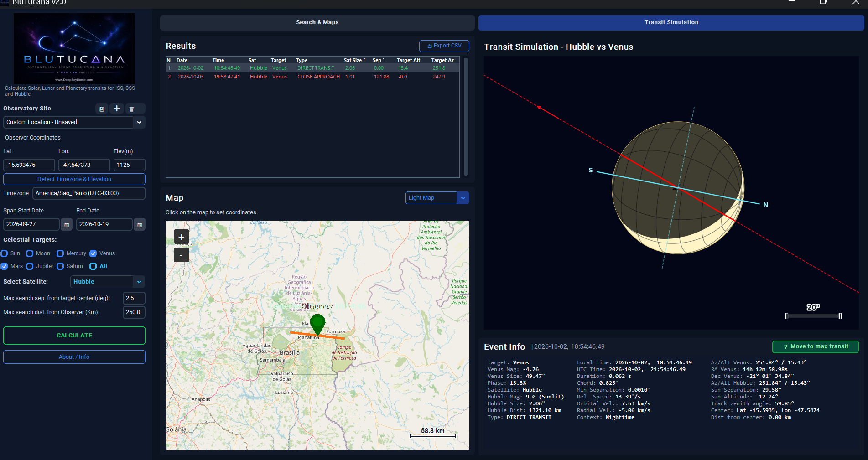Image resolution: width=868 pixels, height=460 pixels.
Task: Zoom out on the map
Action: (182, 255)
